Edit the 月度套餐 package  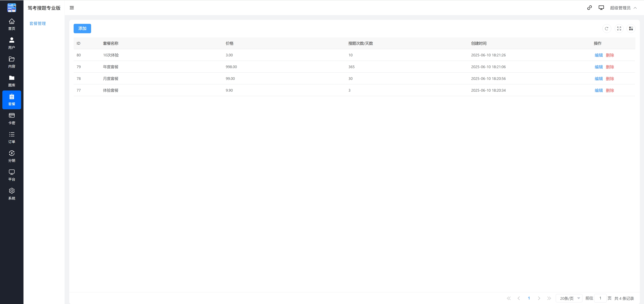click(x=599, y=79)
